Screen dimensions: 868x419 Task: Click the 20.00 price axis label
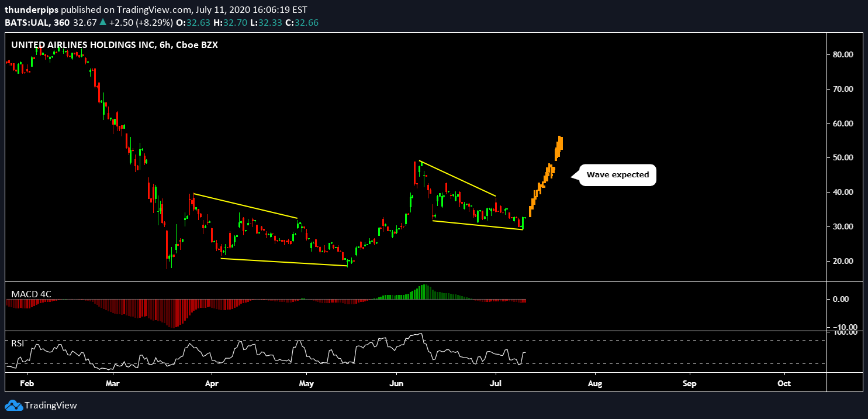coord(844,261)
